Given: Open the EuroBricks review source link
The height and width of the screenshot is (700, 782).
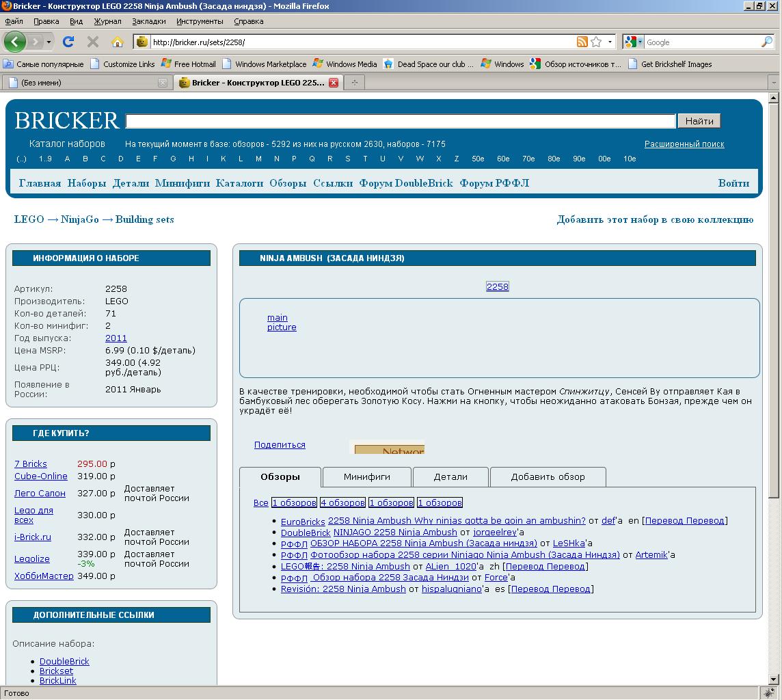Looking at the screenshot, I should (303, 522).
